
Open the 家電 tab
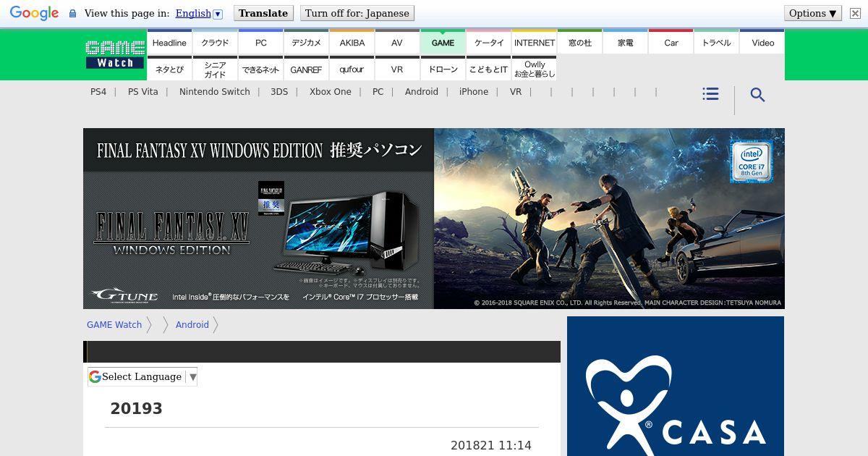[x=626, y=43]
